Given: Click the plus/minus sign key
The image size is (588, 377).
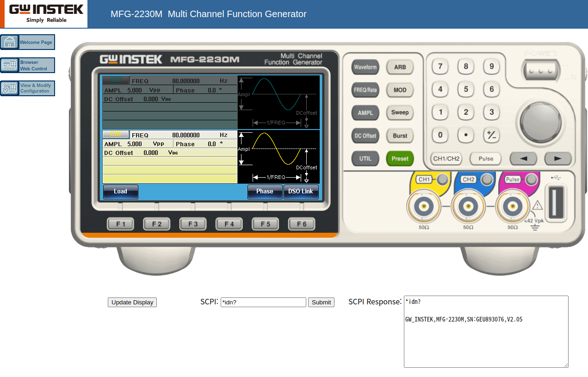Looking at the screenshot, I should (x=491, y=135).
